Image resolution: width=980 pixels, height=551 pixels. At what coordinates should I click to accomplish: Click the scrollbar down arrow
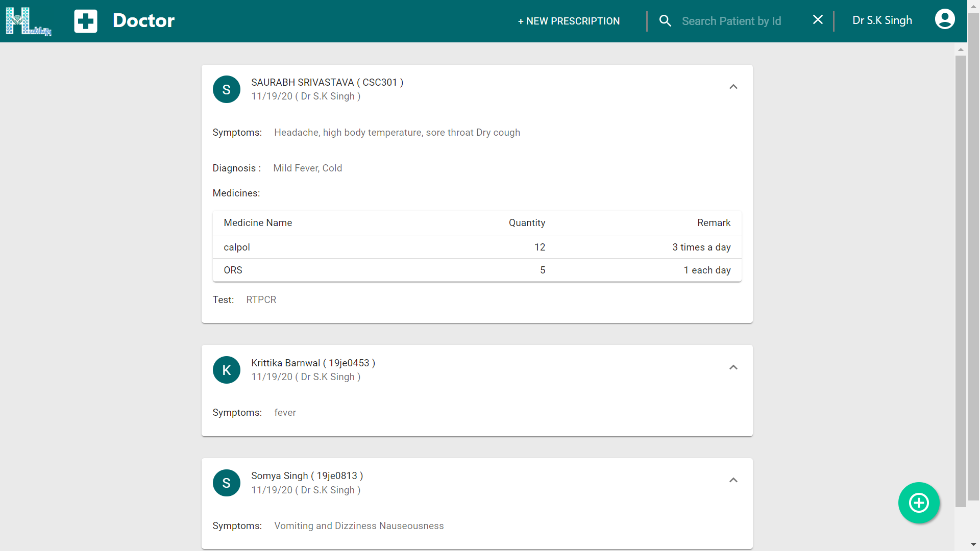tap(973, 545)
